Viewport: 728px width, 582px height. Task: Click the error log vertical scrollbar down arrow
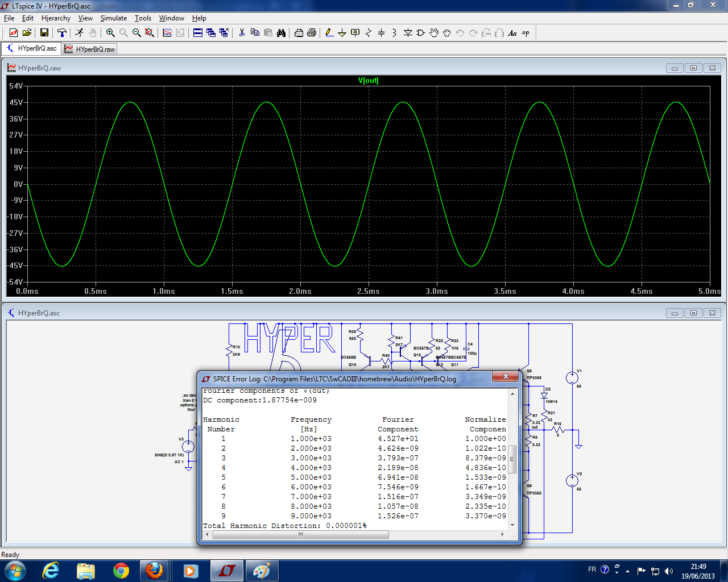[512, 525]
